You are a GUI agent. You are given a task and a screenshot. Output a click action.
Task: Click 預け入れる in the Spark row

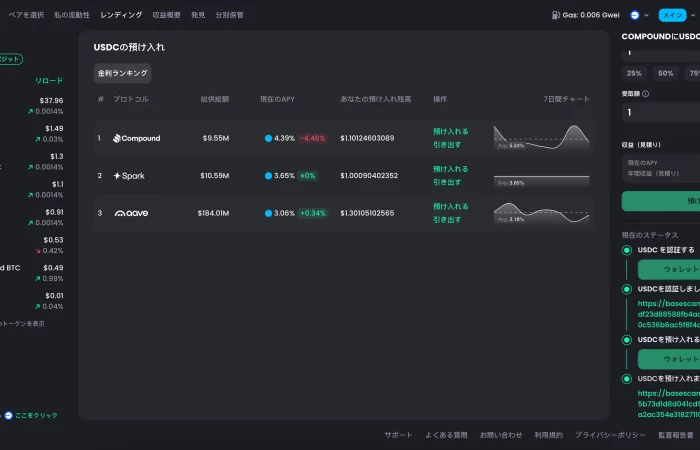click(x=450, y=169)
